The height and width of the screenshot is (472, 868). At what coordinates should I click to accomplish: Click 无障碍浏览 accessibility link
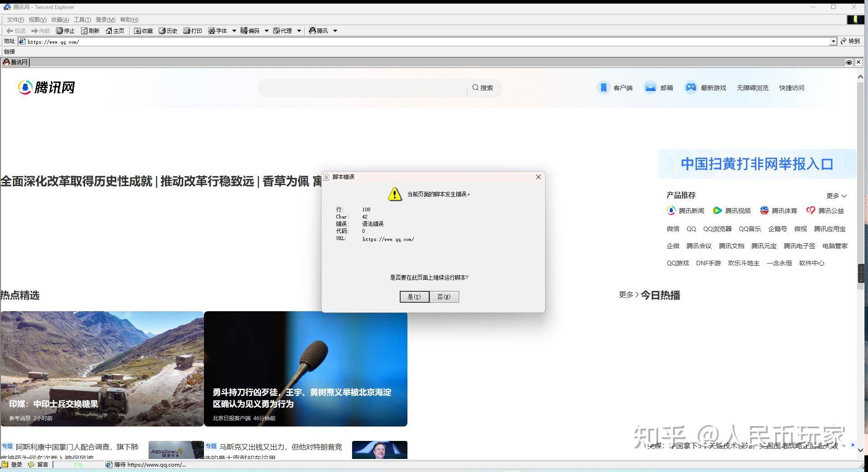coord(752,88)
